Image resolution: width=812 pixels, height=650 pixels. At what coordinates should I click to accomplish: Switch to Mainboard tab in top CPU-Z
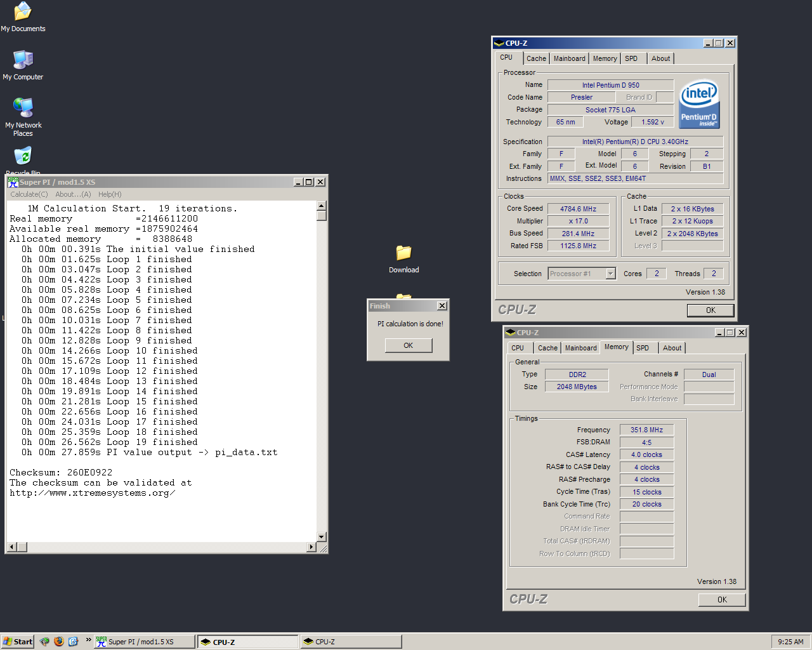(569, 58)
